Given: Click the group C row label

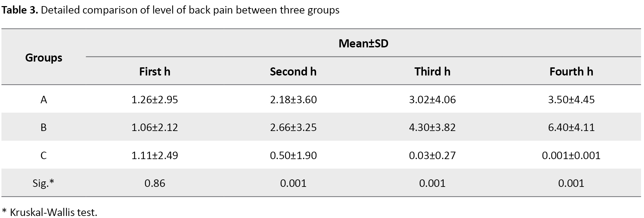Looking at the screenshot, I should 44,155.
